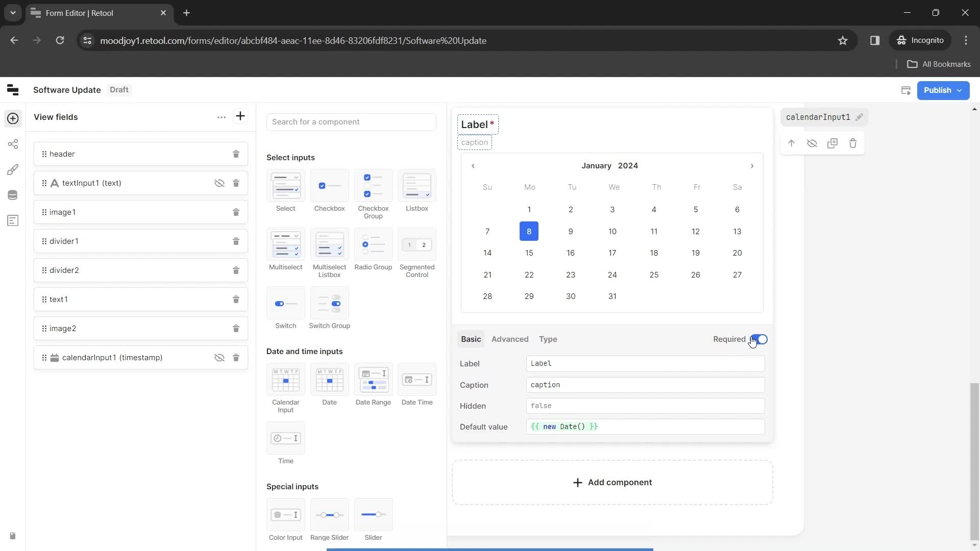
Task: Toggle textInput1 visibility eye icon
Action: 219,183
